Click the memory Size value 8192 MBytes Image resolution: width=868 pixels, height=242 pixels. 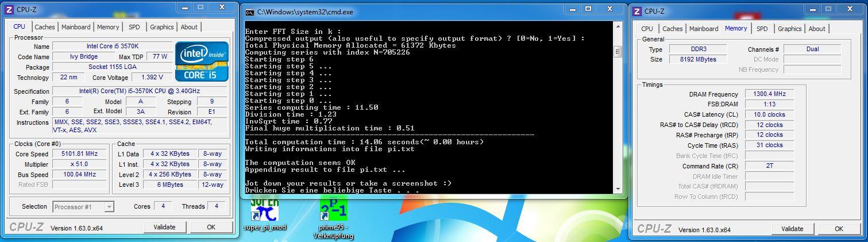698,59
